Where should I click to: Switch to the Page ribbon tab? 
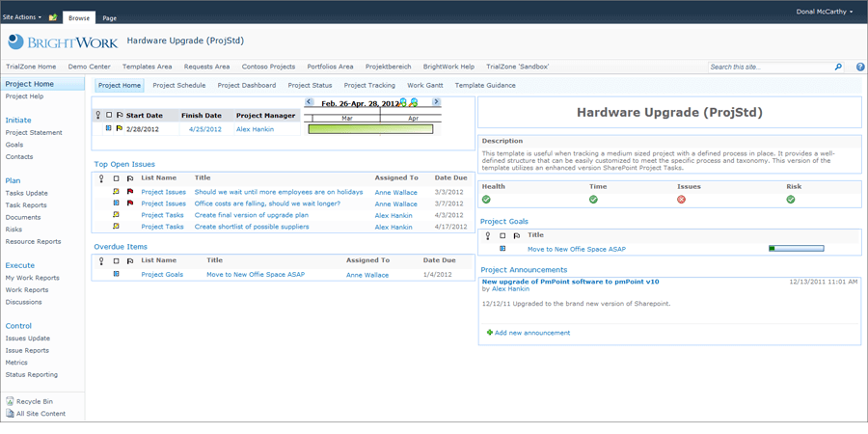(x=110, y=18)
